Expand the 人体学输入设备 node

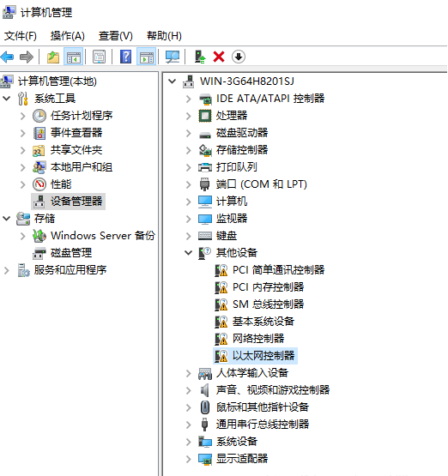[x=189, y=373]
